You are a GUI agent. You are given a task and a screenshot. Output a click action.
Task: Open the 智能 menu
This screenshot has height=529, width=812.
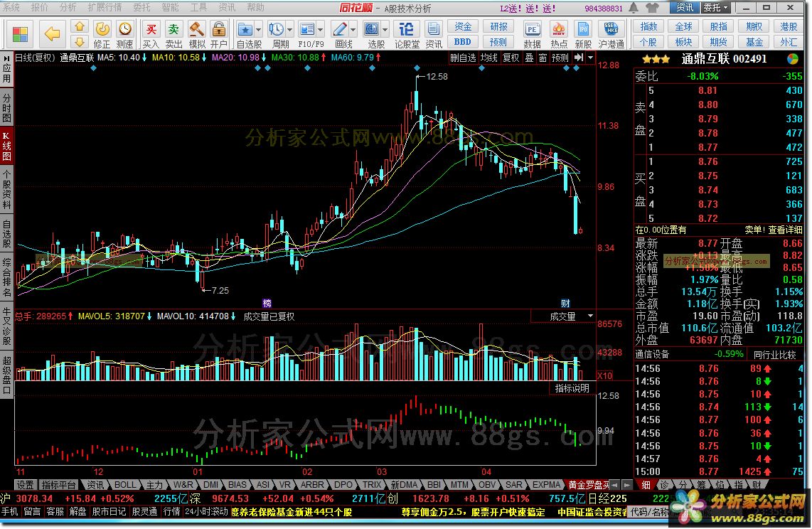tap(170, 7)
